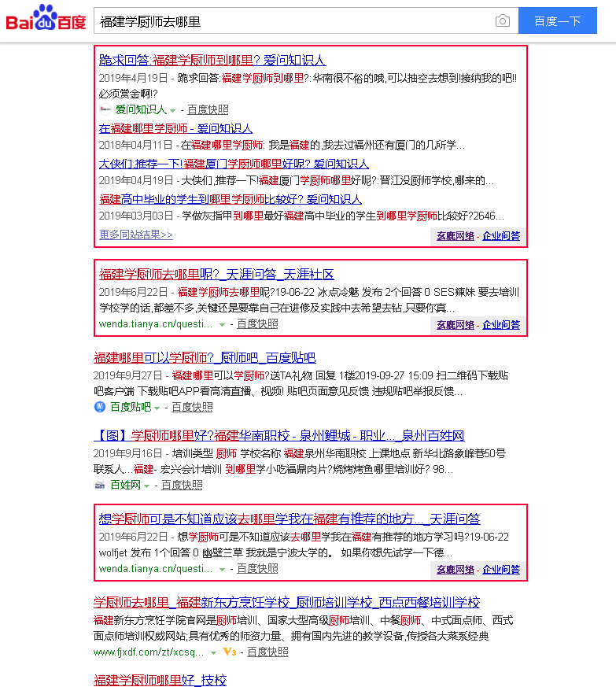The image size is (616, 687).
Task: Click 爱问知识人 site favicon
Action: coord(105,109)
